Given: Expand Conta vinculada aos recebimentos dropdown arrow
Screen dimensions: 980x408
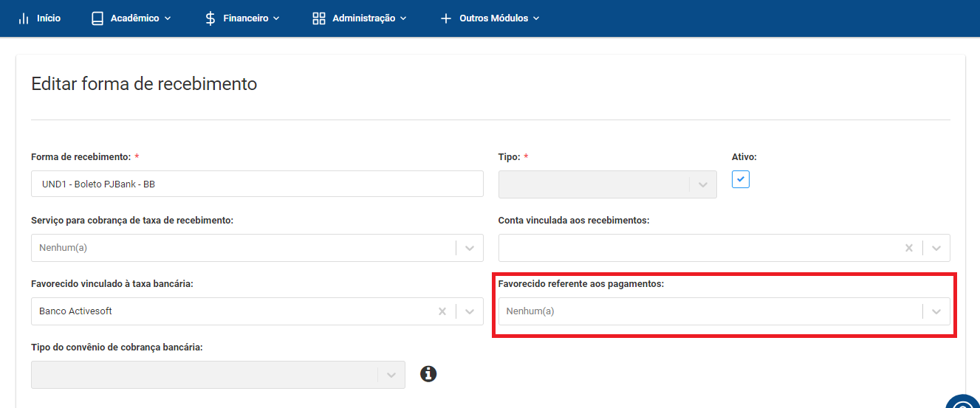Looking at the screenshot, I should pyautogui.click(x=936, y=248).
